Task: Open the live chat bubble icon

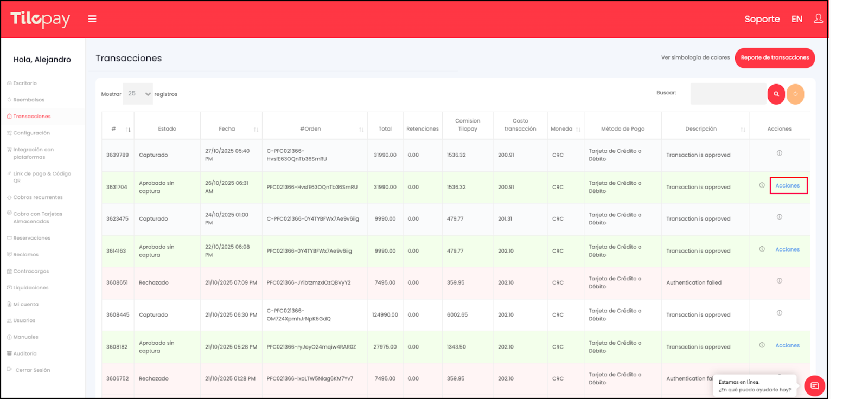Action: (x=814, y=386)
